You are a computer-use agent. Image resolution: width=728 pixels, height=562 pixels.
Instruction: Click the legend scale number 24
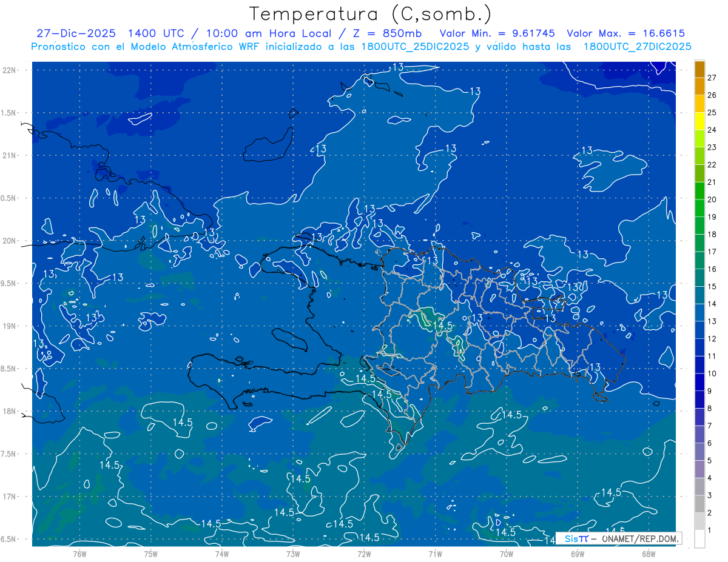712,130
